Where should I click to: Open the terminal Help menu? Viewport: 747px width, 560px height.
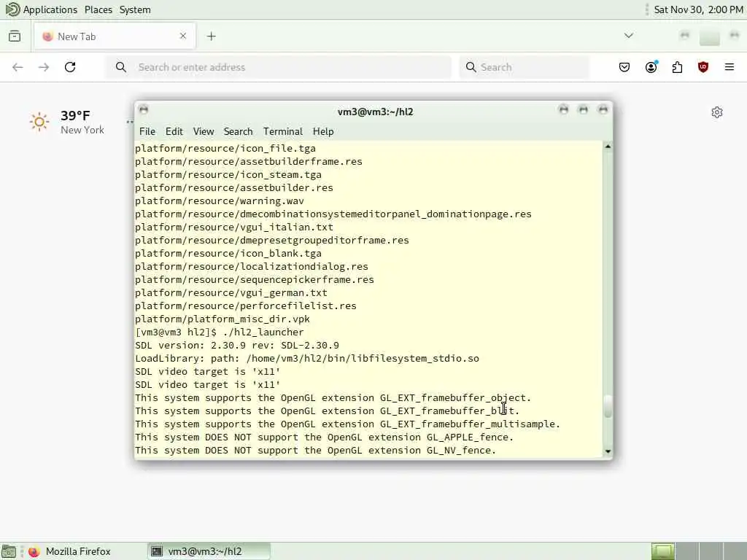pyautogui.click(x=323, y=131)
